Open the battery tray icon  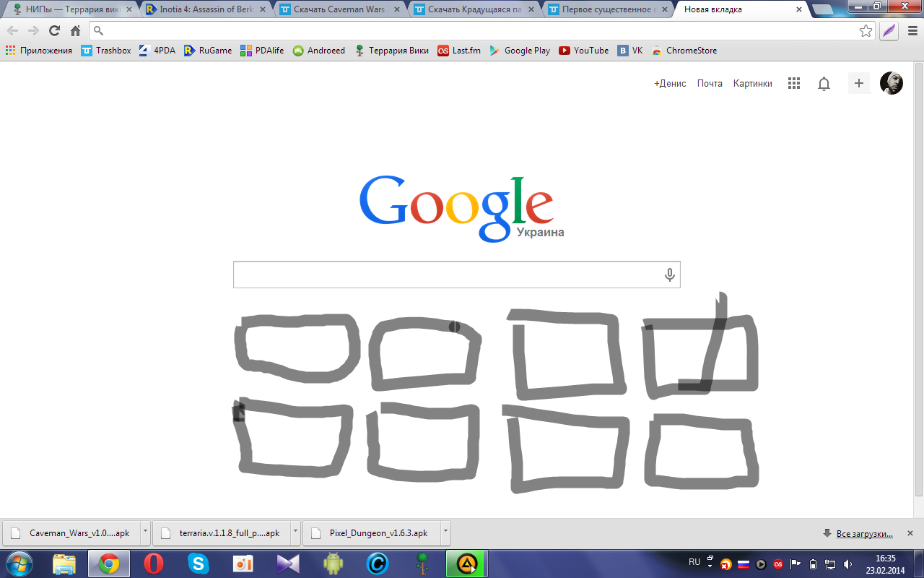(813, 564)
